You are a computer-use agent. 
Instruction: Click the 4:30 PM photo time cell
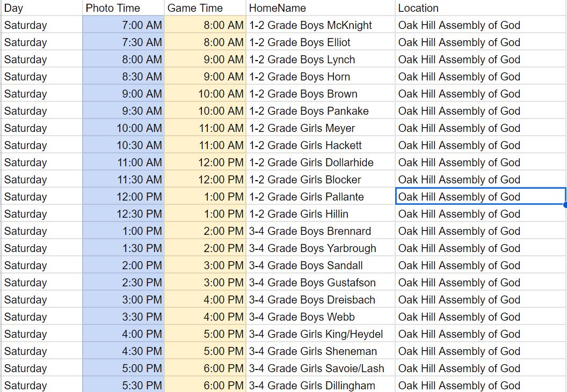123,351
